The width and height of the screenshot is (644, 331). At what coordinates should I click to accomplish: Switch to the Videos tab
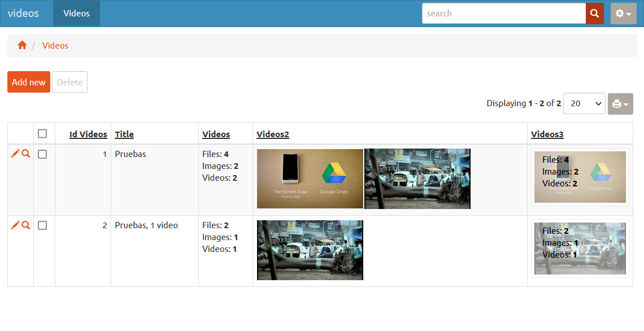tap(76, 13)
